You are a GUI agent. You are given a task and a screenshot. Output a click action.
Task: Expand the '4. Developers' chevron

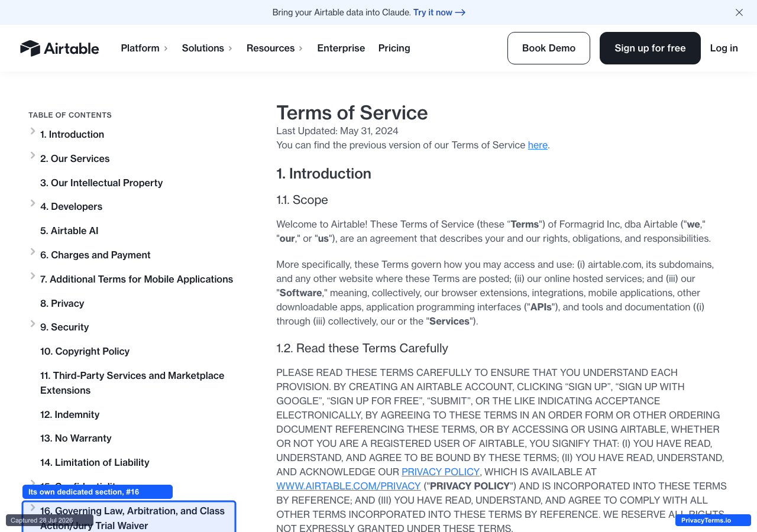click(33, 203)
